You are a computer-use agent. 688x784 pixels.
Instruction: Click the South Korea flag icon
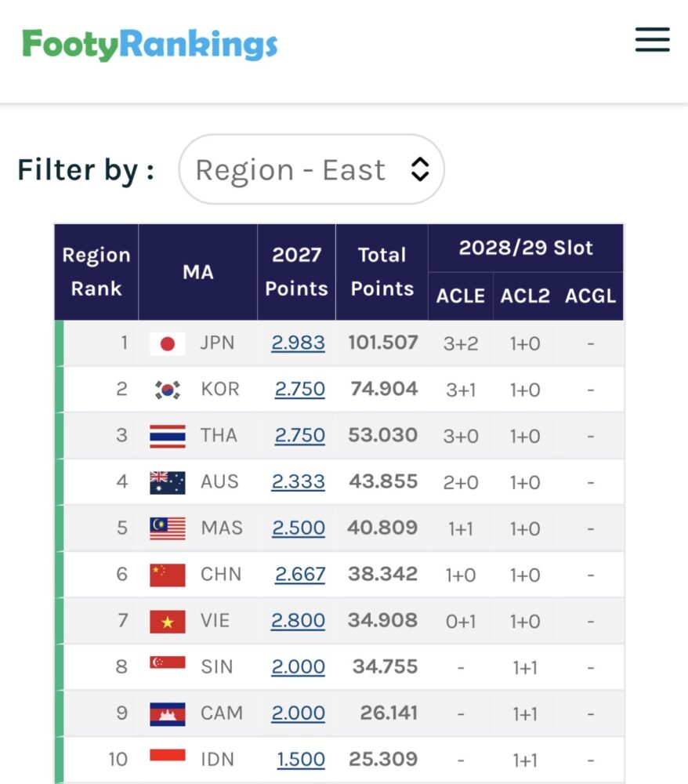point(168,390)
